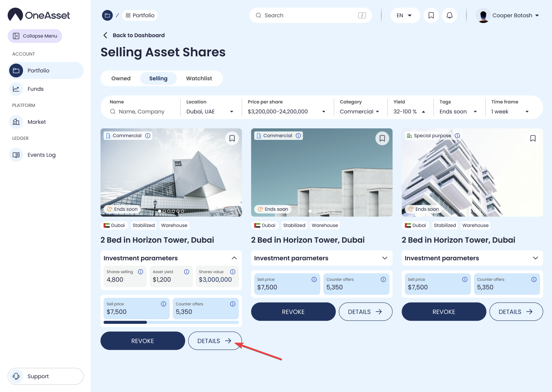Click info icon next to Shares selling

point(140,272)
